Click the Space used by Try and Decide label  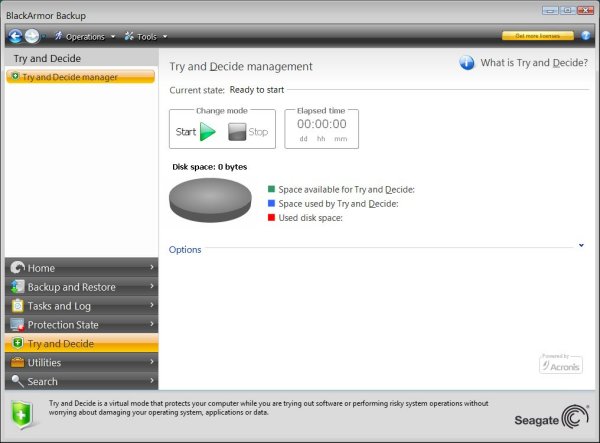click(338, 204)
